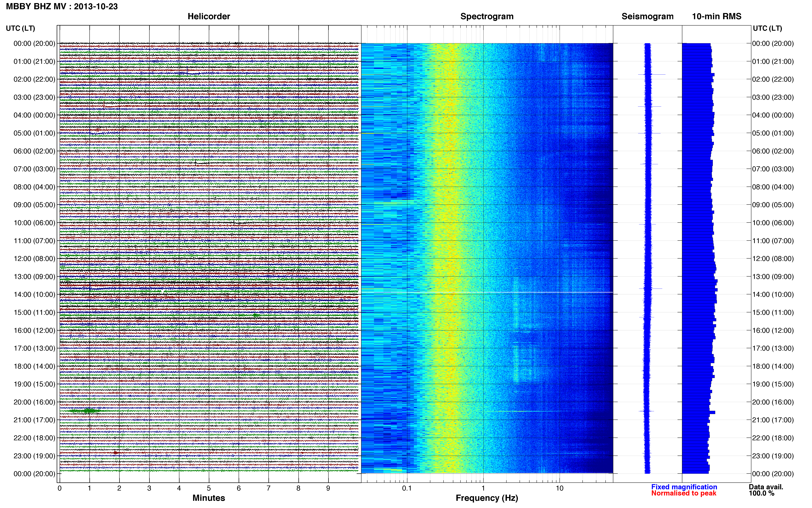Click RMS-side time label 13:00 (09:00)

click(x=773, y=277)
